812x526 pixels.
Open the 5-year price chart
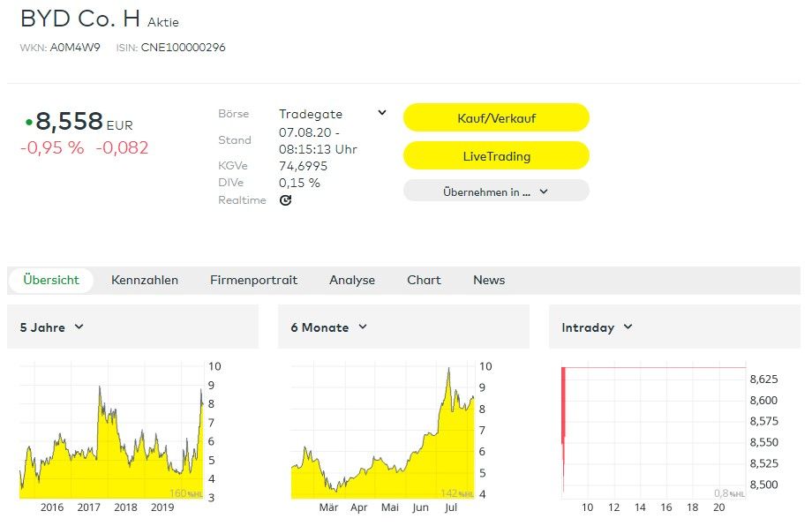click(112, 432)
